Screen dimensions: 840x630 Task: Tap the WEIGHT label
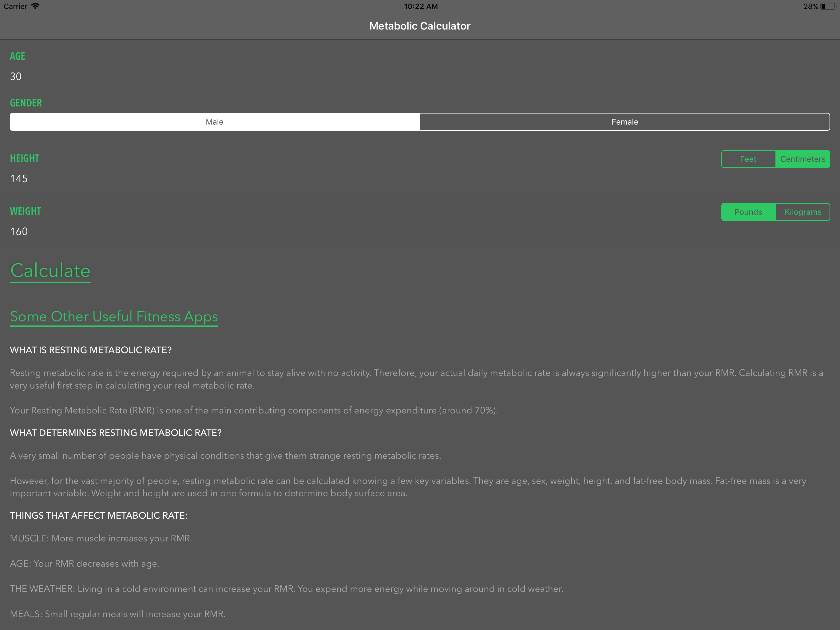26,211
